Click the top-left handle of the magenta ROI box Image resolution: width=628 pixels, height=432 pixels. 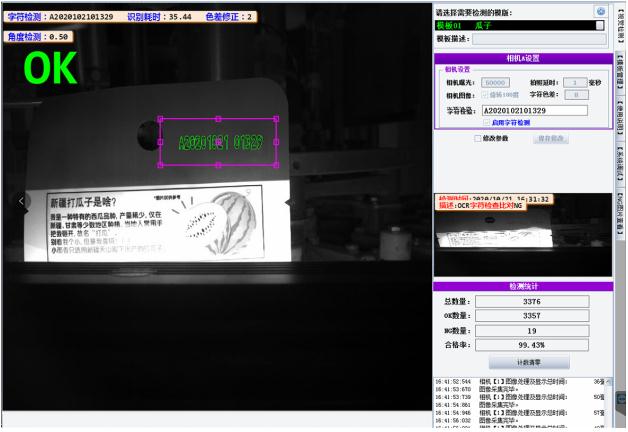[160, 119]
